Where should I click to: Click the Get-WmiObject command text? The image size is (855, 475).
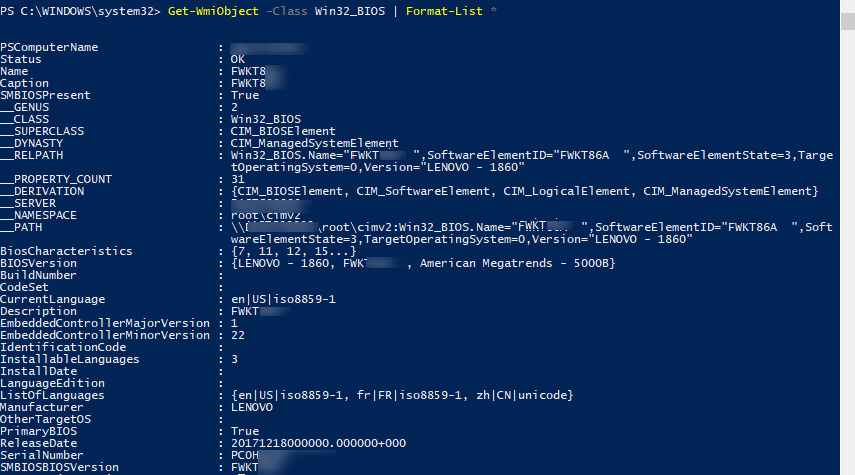point(213,11)
